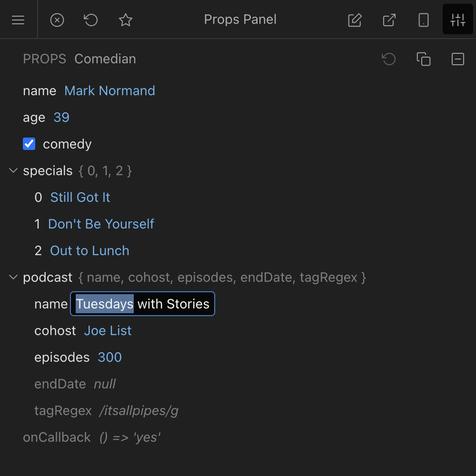Reset props with the PROPS row undo icon
Viewport: 476px width, 476px height.
pyautogui.click(x=389, y=59)
